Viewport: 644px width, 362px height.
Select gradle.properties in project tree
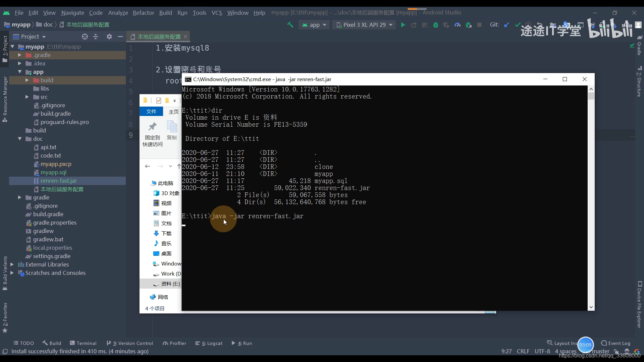[x=55, y=223]
